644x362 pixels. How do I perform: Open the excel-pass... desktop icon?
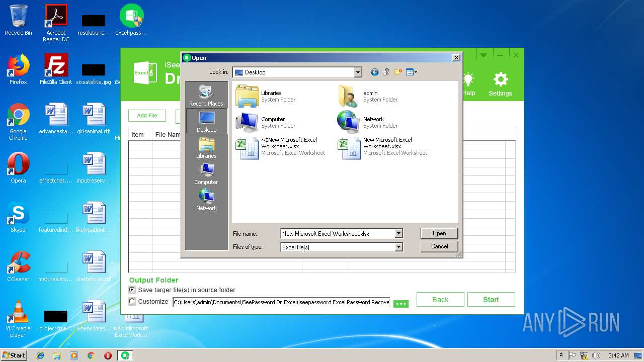pyautogui.click(x=131, y=20)
